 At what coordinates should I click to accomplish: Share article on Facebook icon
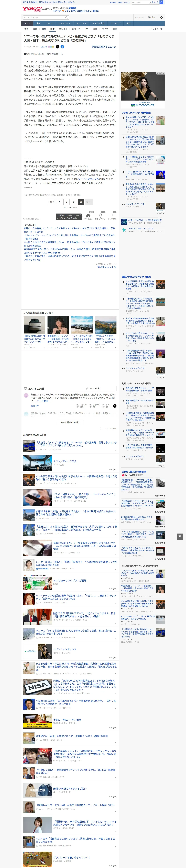tap(62, 47)
